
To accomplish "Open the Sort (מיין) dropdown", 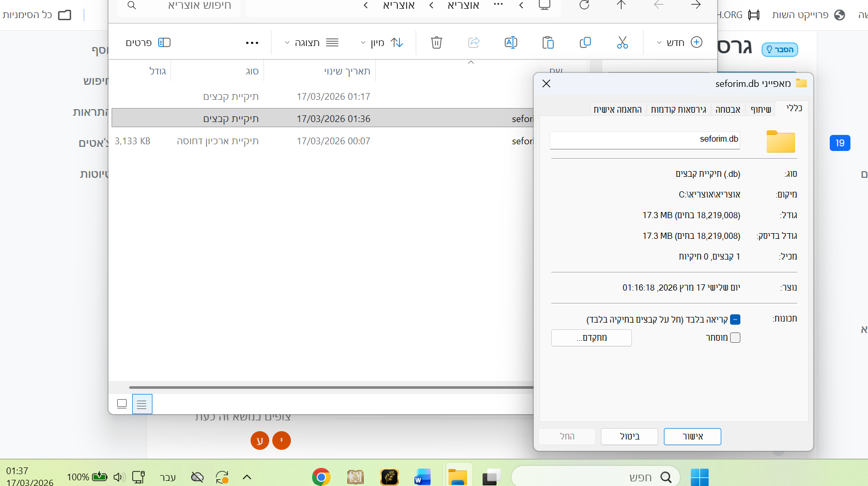I will (382, 42).
